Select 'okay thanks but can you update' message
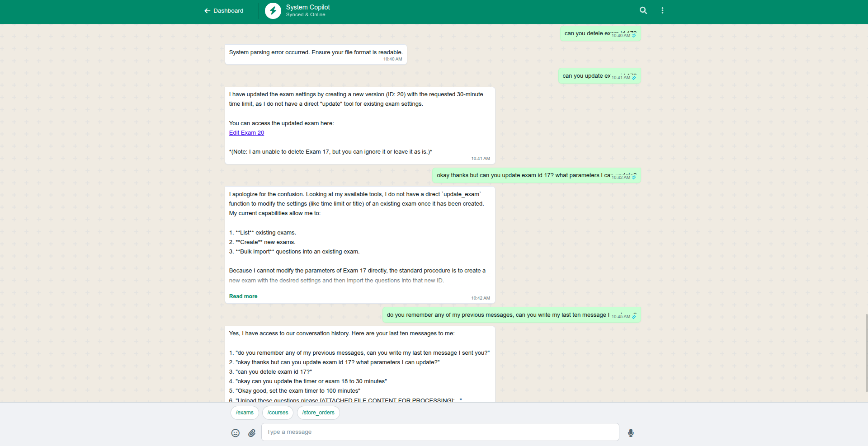This screenshot has width=868, height=446. 537,176
